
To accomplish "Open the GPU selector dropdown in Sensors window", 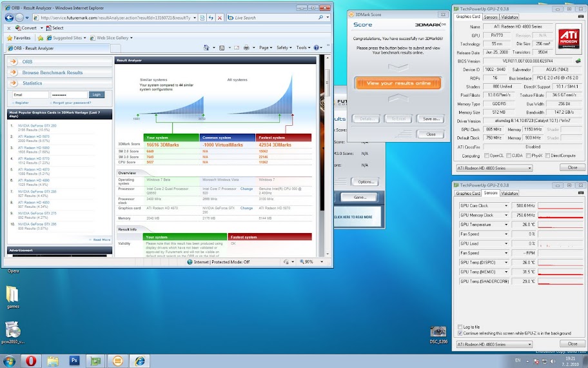I will tap(495, 344).
